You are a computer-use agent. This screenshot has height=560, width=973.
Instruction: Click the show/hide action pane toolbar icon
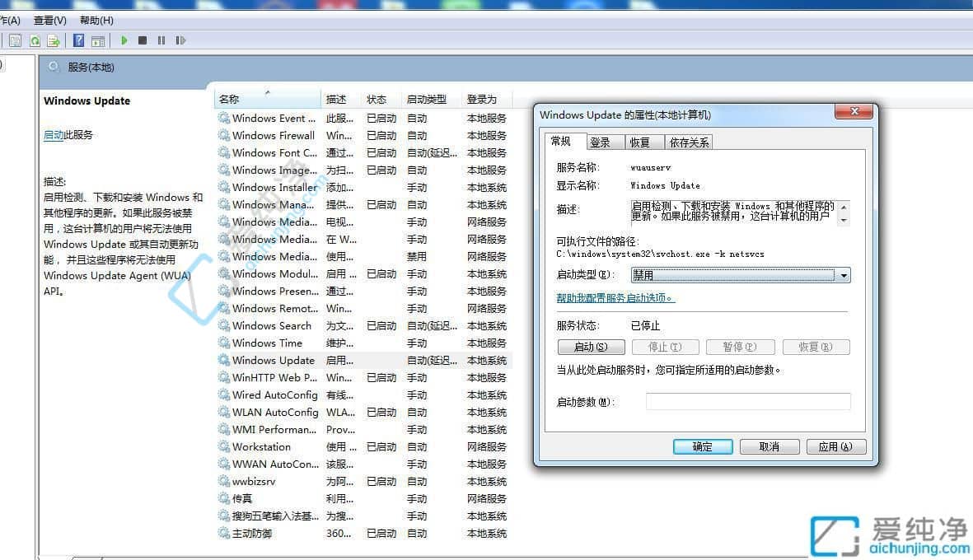click(x=97, y=41)
